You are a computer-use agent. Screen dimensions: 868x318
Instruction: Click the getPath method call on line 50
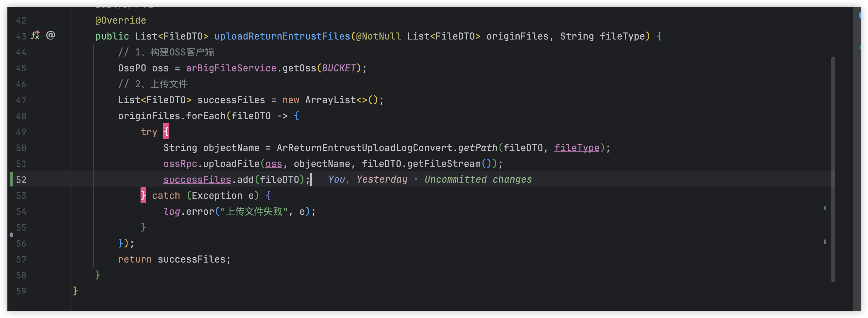477,148
